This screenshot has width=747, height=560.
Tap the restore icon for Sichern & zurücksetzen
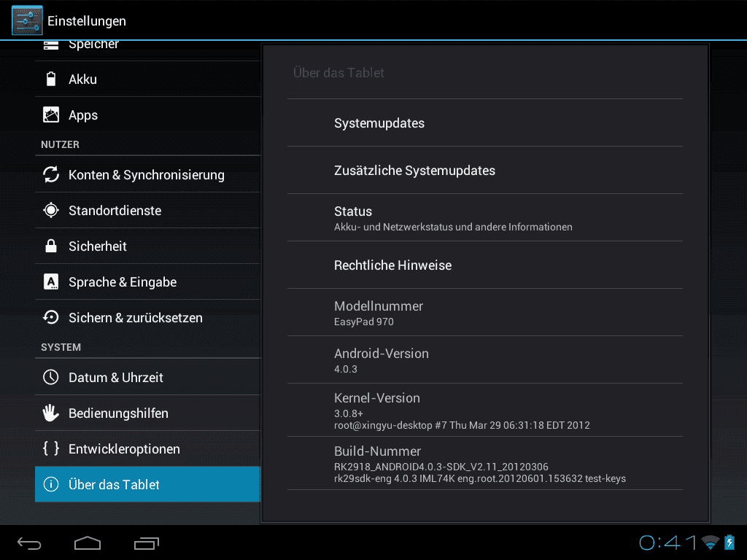[51, 317]
